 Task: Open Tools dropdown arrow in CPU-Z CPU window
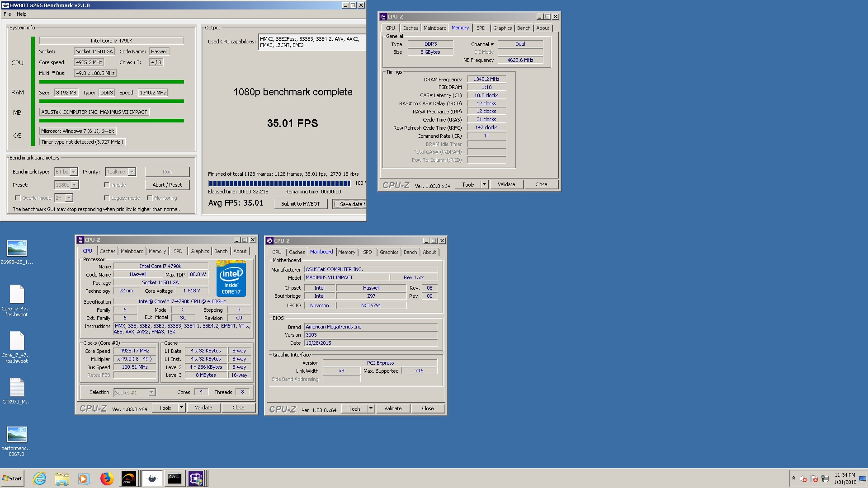click(x=181, y=408)
